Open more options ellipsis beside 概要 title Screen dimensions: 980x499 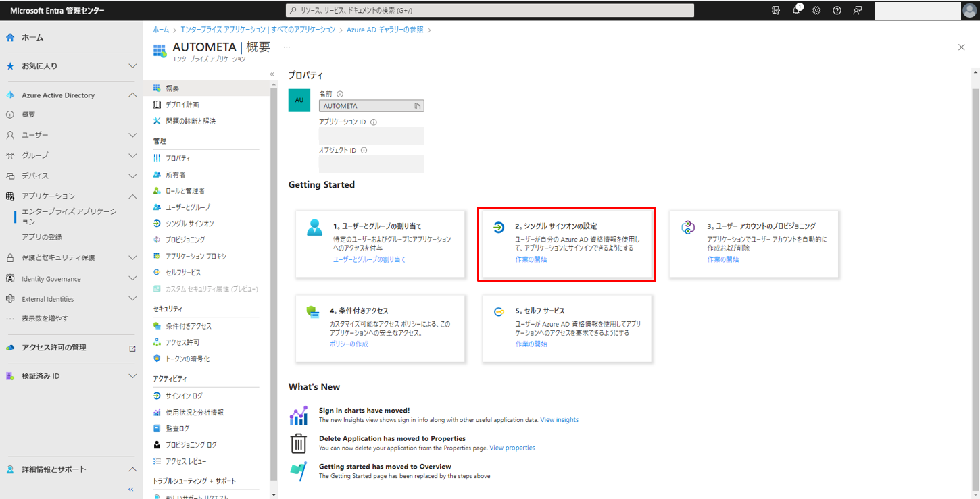[x=287, y=47]
